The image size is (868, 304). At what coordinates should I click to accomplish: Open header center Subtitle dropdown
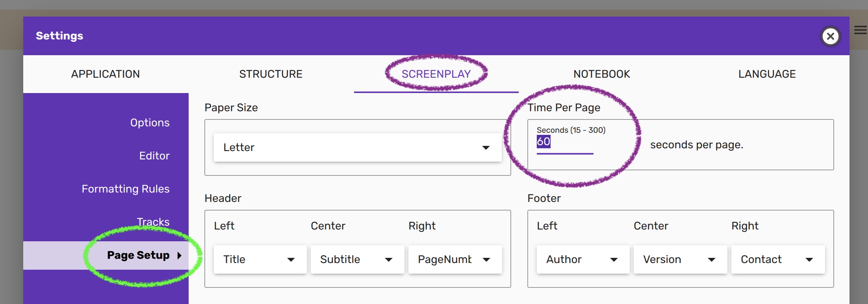point(357,259)
